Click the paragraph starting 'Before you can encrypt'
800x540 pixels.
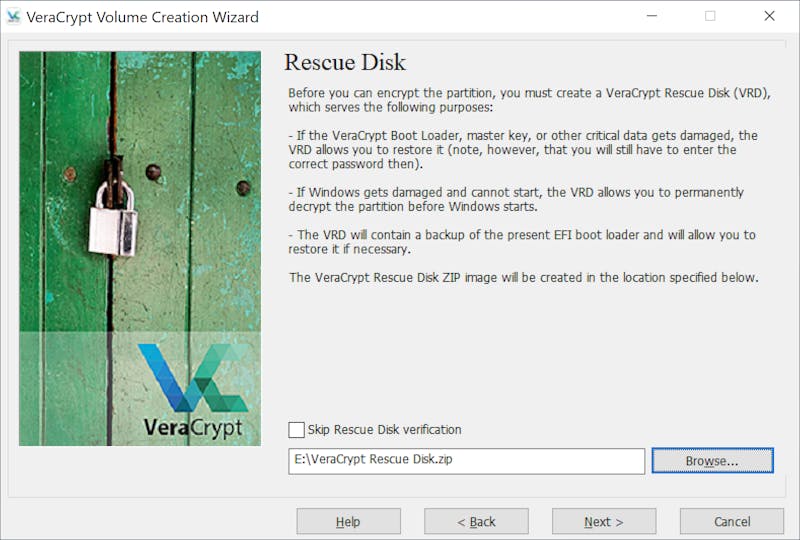click(x=530, y=100)
